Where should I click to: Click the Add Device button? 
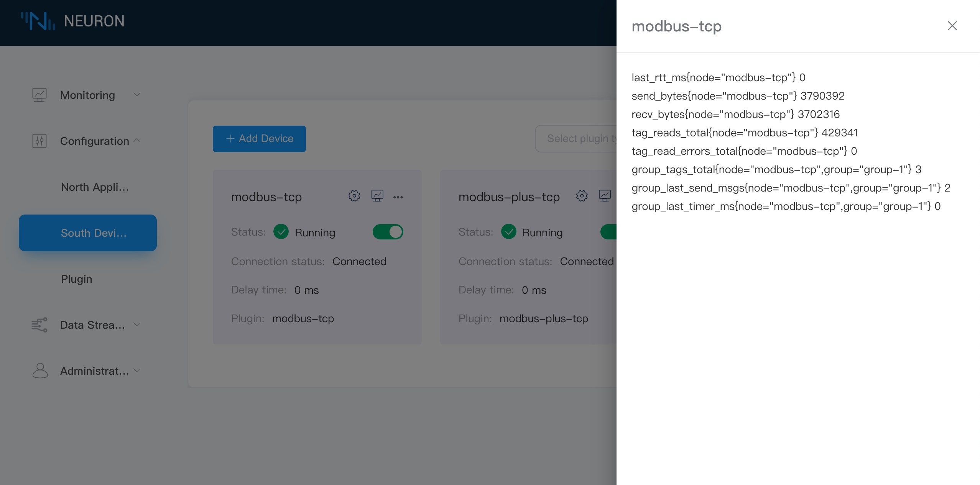(259, 139)
